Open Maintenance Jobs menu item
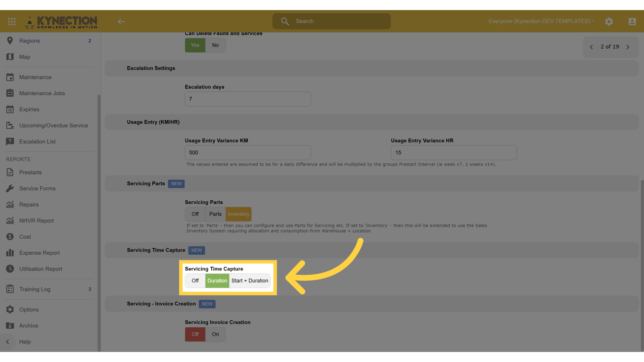 42,93
